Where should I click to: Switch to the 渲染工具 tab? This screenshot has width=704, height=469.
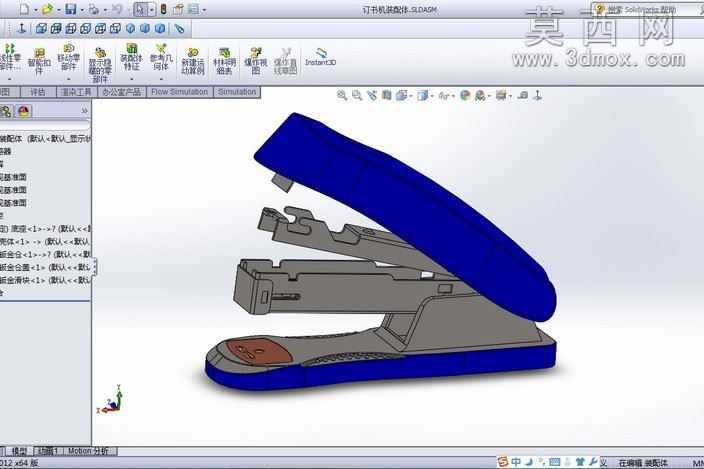coord(76,92)
